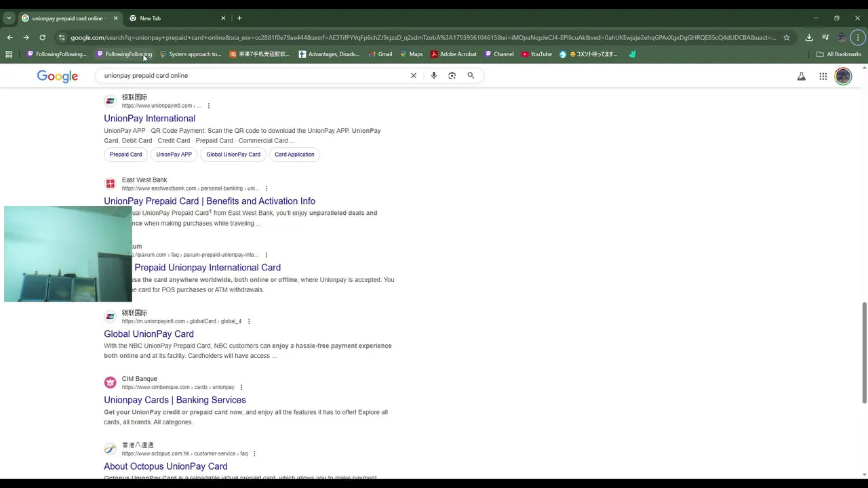Open more options for CIM Banque result
868x488 pixels.
[x=241, y=388]
